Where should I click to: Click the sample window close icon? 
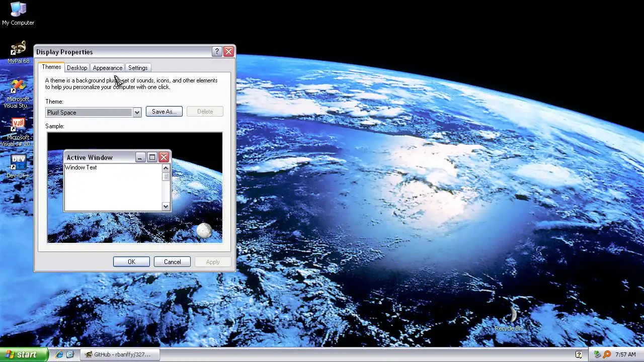click(x=164, y=157)
